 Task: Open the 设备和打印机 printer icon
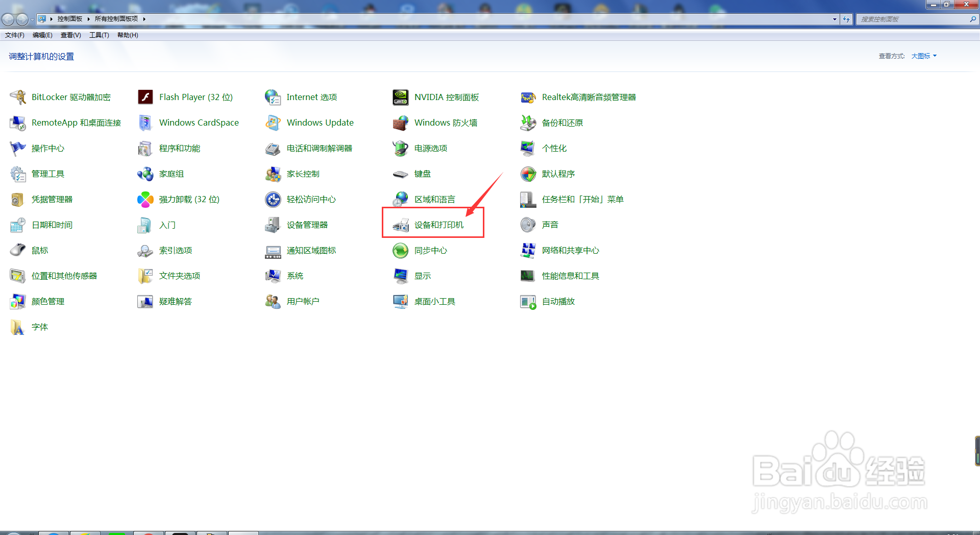click(401, 225)
